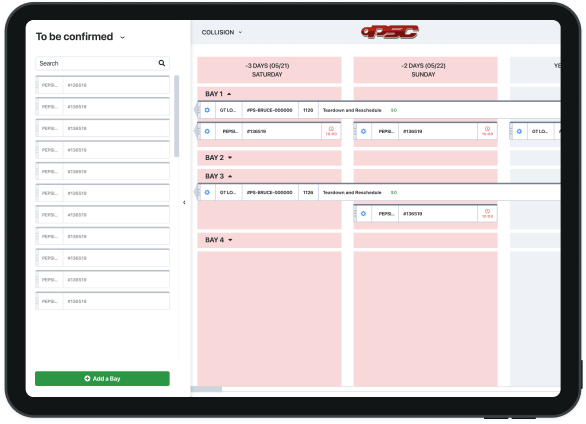The image size is (586, 424).
Task: Click the '1120' cell in BAY 1 row
Action: pos(308,110)
